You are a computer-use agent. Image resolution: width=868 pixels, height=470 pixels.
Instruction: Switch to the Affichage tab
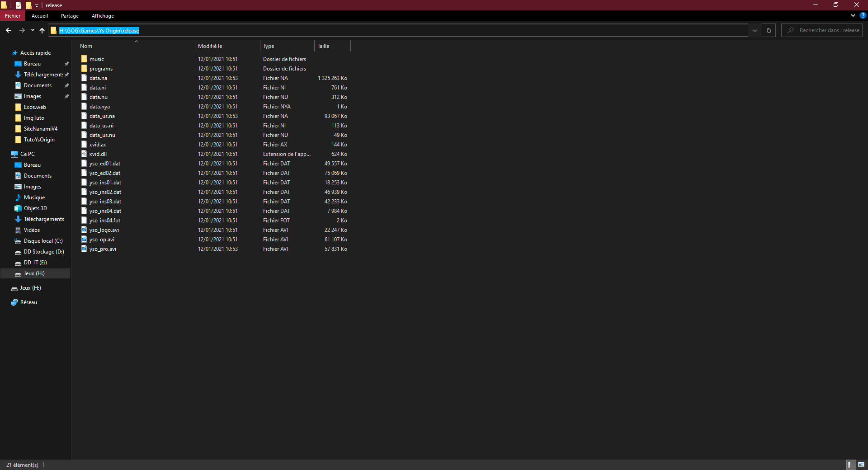pyautogui.click(x=103, y=16)
